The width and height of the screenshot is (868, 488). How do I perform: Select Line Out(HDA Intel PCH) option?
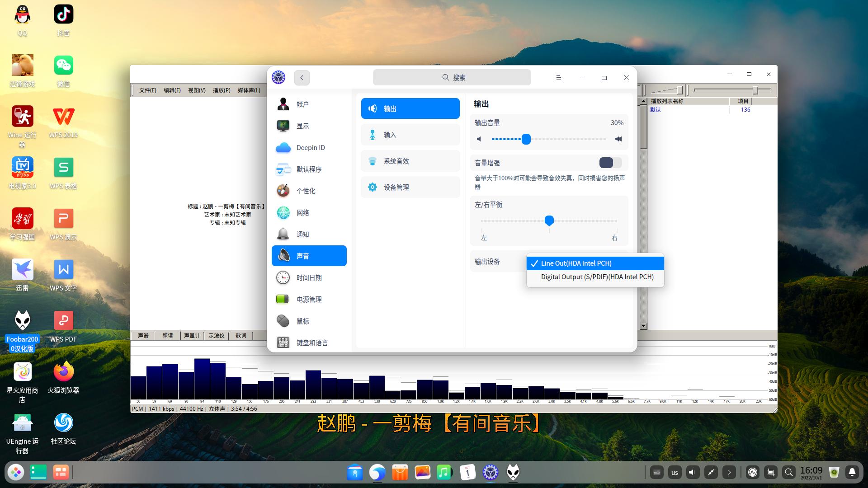576,263
